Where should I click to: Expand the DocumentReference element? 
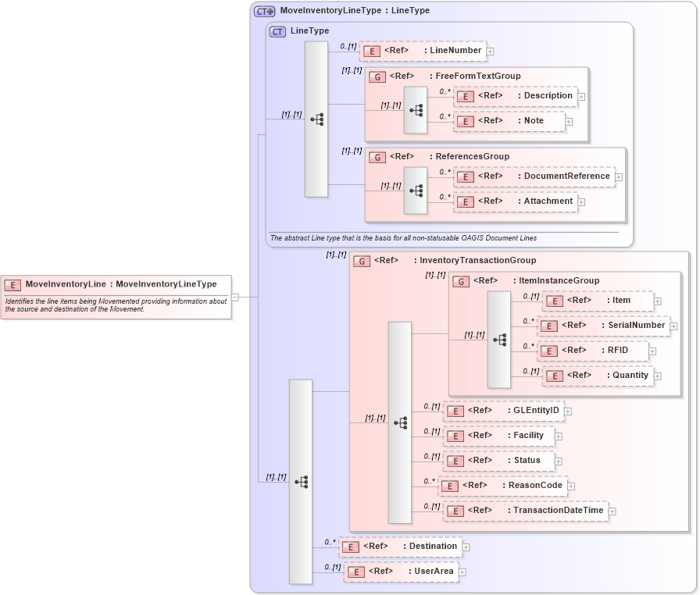(x=620, y=176)
